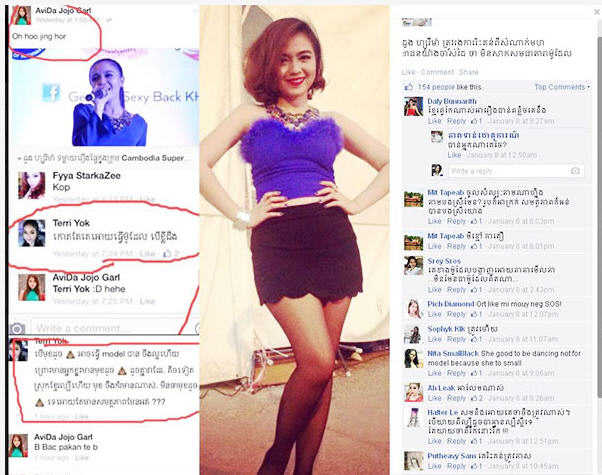The height and width of the screenshot is (475, 602).
Task: Click the camera icon in reply box
Action: coord(575,171)
